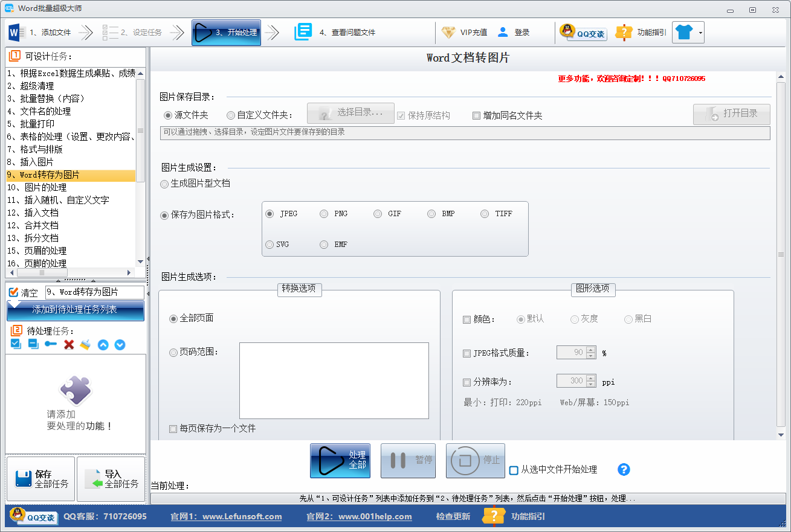The image size is (791, 532).
Task: Click the puzzle piece placeholder icon
Action: coord(76,391)
